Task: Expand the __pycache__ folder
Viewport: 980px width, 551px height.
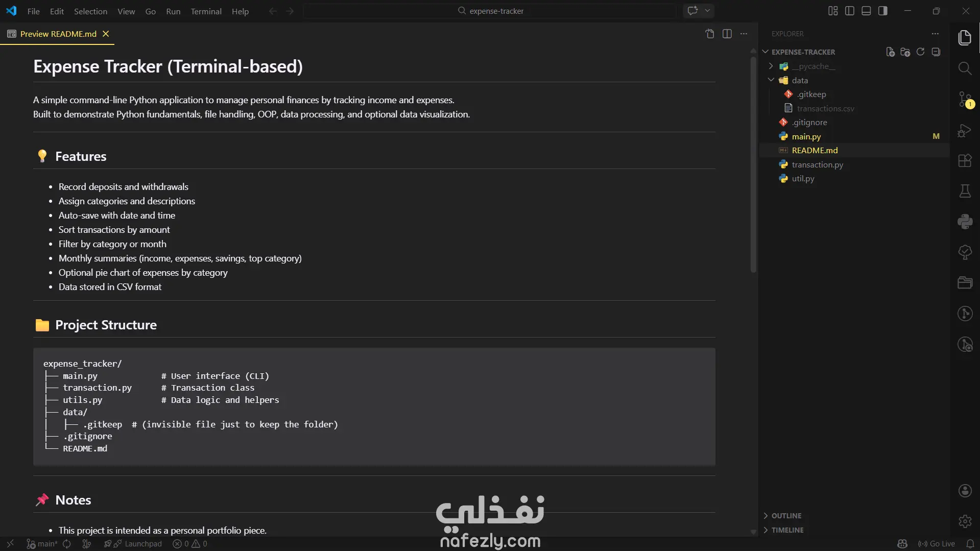Action: click(x=771, y=66)
